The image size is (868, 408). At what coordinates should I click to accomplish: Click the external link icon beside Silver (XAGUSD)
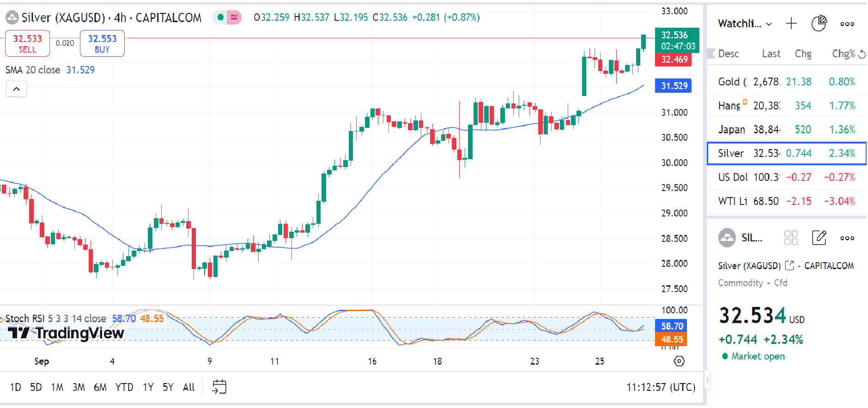coord(789,265)
